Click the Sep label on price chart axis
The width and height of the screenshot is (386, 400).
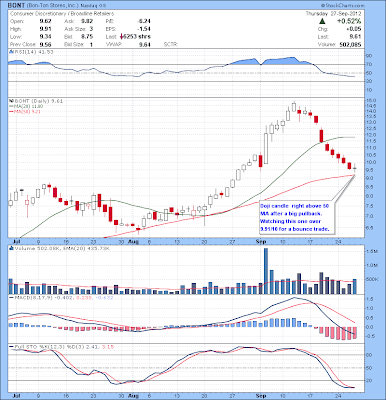(x=262, y=241)
